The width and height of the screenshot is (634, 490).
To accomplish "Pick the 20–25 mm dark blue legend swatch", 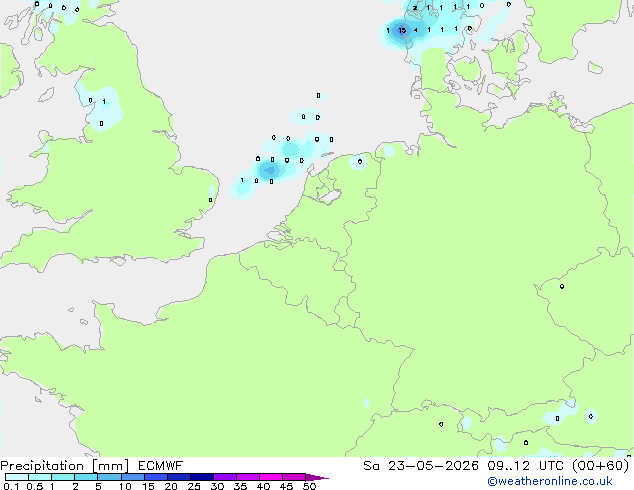I will [x=179, y=477].
